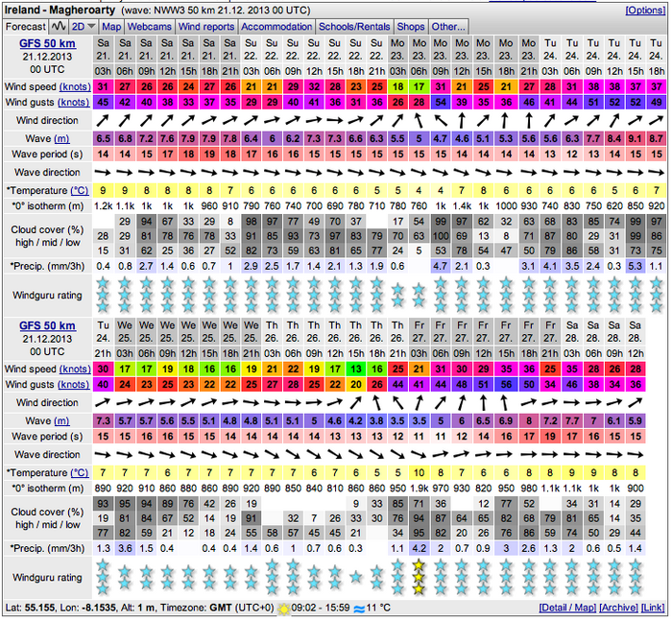The width and height of the screenshot is (672, 621).
Task: Click the Options link
Action: [644, 10]
